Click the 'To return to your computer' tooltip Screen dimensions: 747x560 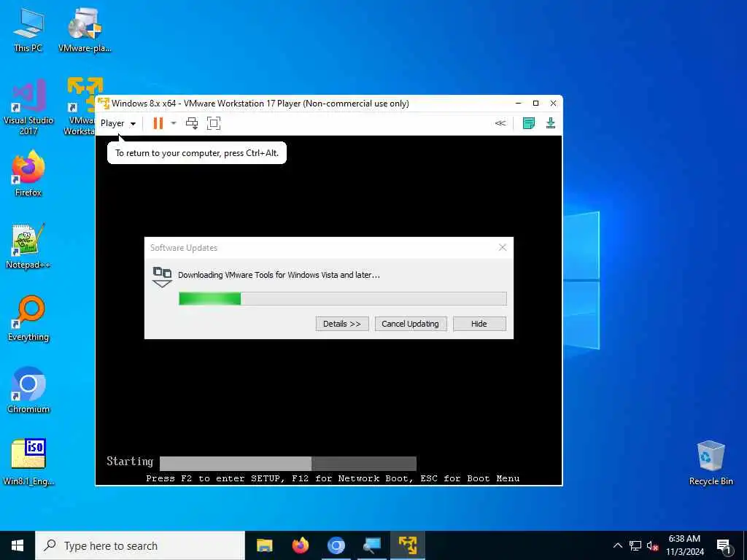tap(197, 153)
